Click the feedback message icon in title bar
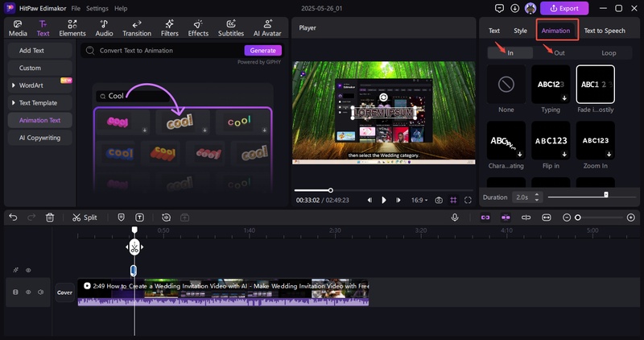The image size is (644, 340). coord(499,8)
